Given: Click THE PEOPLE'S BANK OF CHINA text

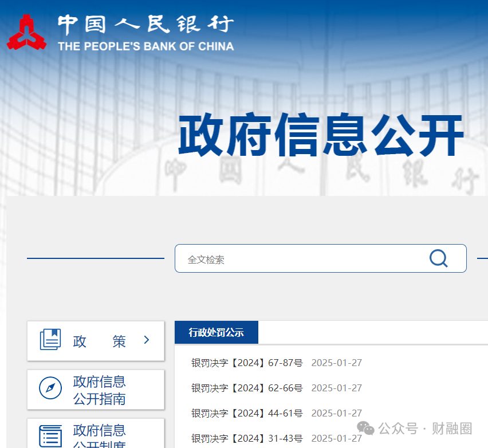Looking at the screenshot, I should [146, 46].
